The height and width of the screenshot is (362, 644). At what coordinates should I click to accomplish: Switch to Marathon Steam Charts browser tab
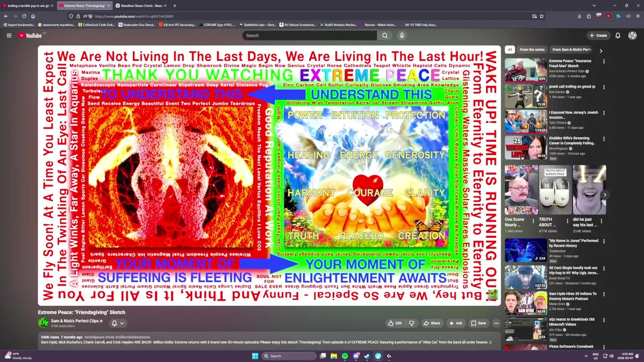click(x=140, y=6)
